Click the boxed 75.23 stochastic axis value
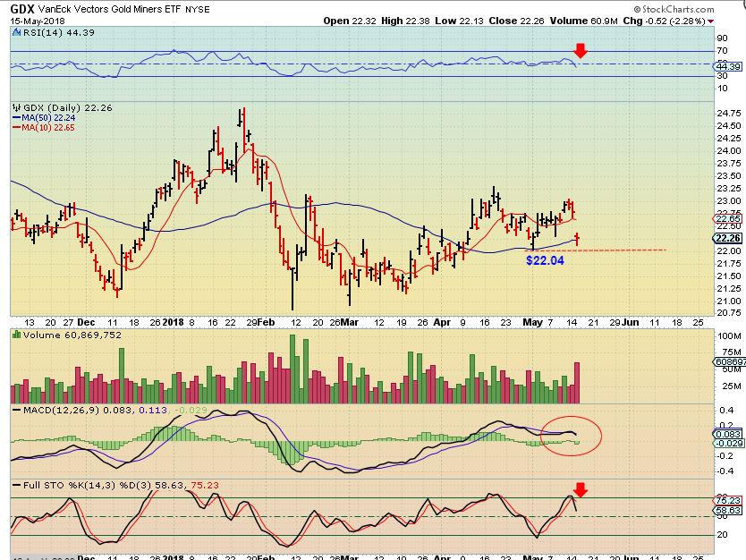Viewport: 746px width, 560px height. click(x=727, y=500)
